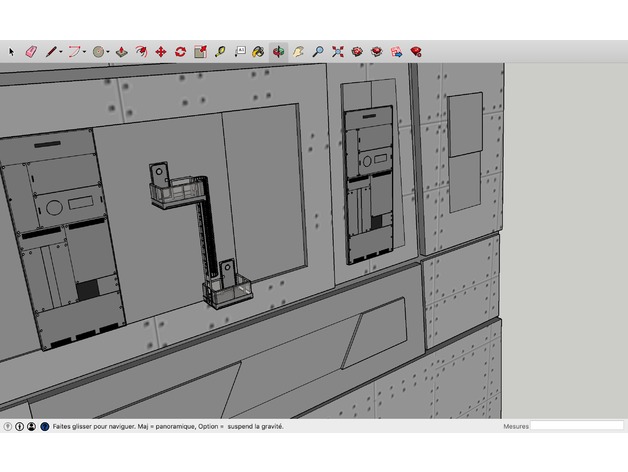Select the Arc tool

(x=74, y=52)
